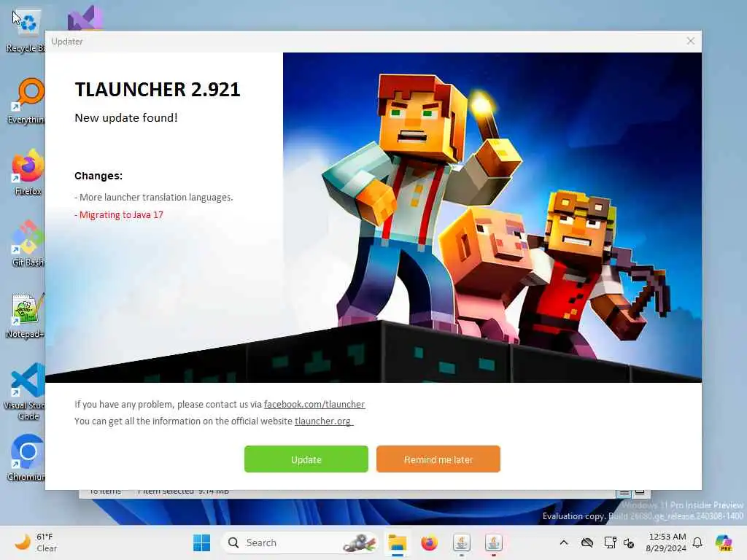
Task: Open the Windows Start menu
Action: [201, 542]
